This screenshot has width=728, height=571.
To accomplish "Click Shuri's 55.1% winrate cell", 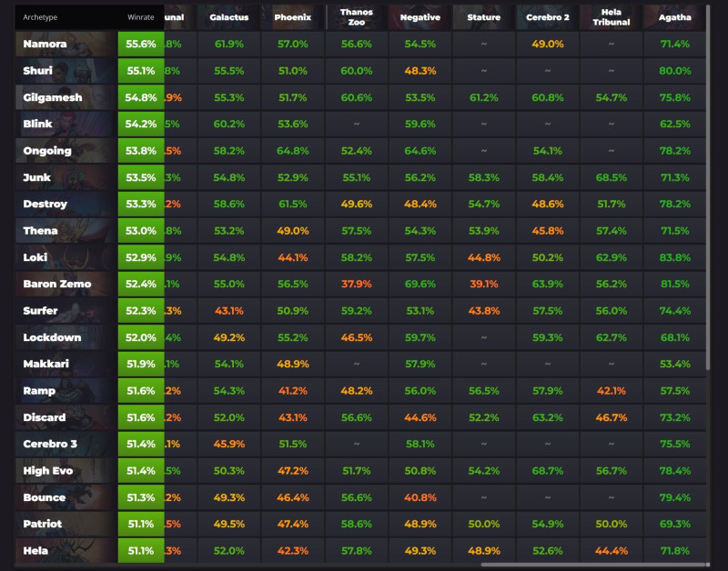I will pos(141,71).
